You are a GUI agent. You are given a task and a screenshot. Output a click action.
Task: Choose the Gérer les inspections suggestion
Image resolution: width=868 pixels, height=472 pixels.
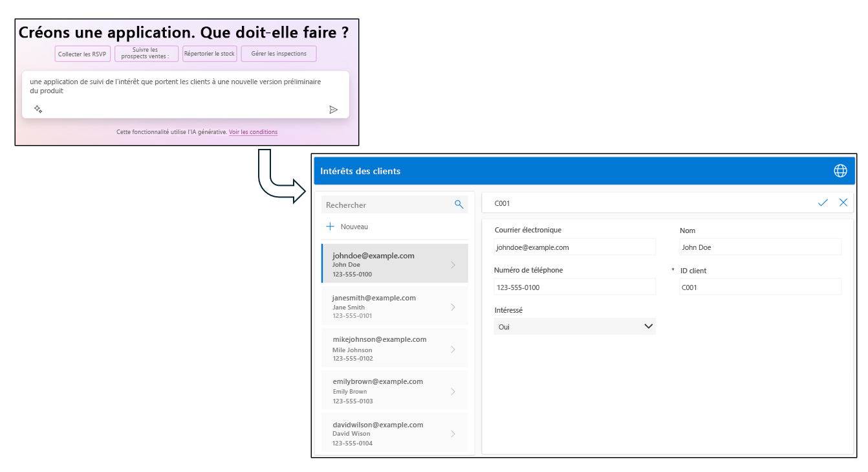click(279, 54)
